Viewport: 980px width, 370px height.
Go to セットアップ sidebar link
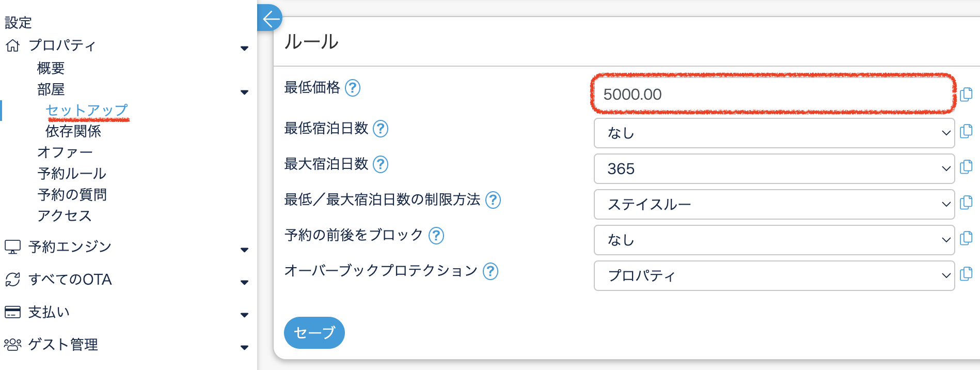pyautogui.click(x=86, y=110)
